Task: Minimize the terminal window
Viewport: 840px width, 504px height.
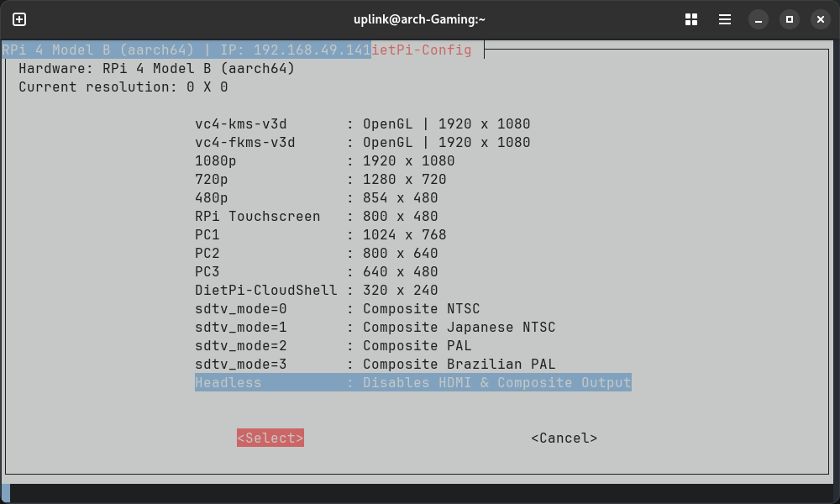Action: pyautogui.click(x=759, y=19)
